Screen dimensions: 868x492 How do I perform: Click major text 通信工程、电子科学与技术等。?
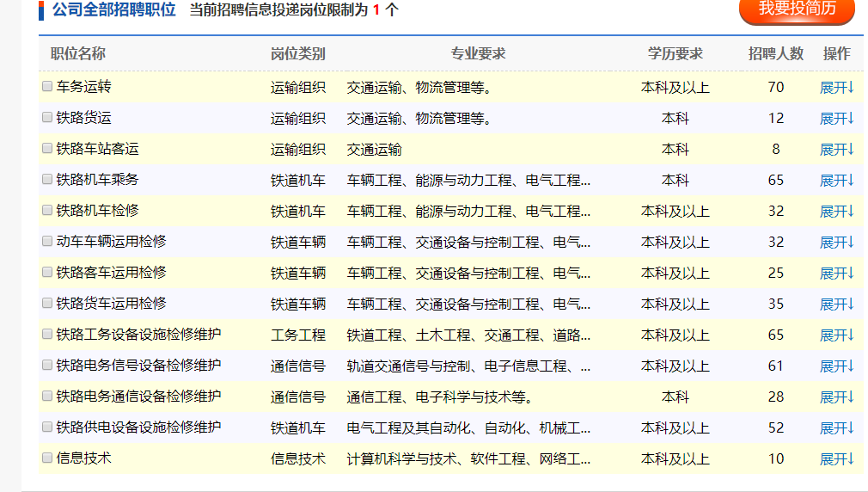pos(439,397)
